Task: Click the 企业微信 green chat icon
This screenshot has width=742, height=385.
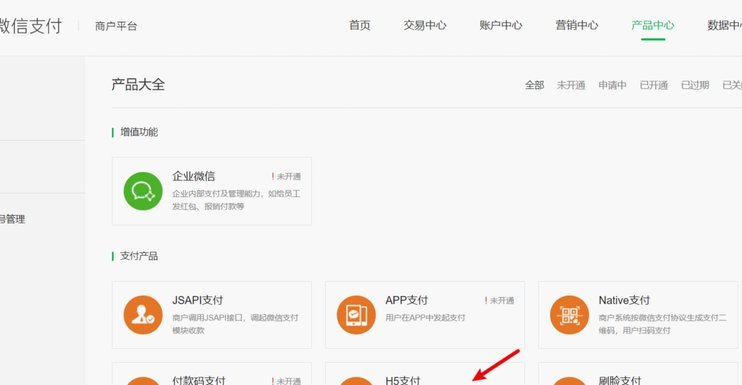Action: pyautogui.click(x=143, y=191)
